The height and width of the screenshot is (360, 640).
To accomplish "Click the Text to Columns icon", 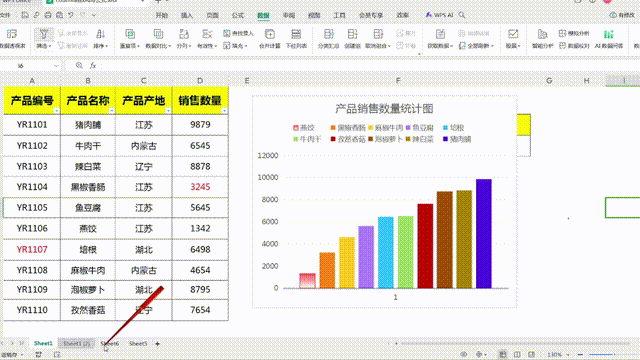I will tap(184, 34).
